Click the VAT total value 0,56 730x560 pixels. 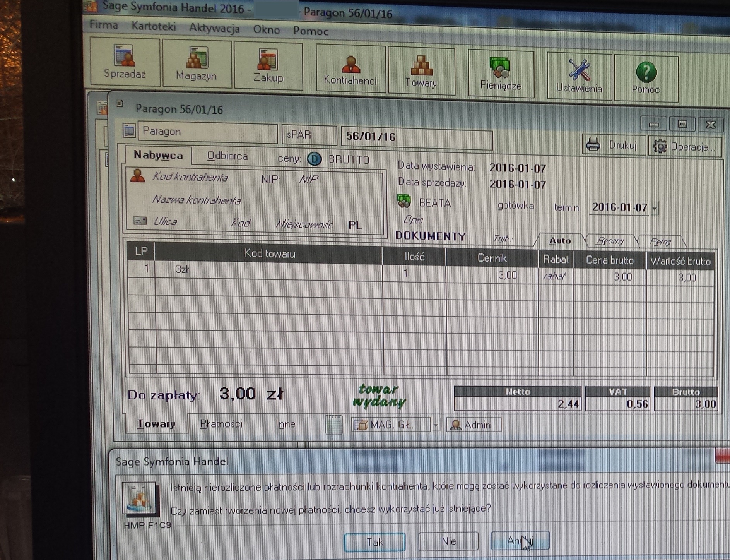618,404
